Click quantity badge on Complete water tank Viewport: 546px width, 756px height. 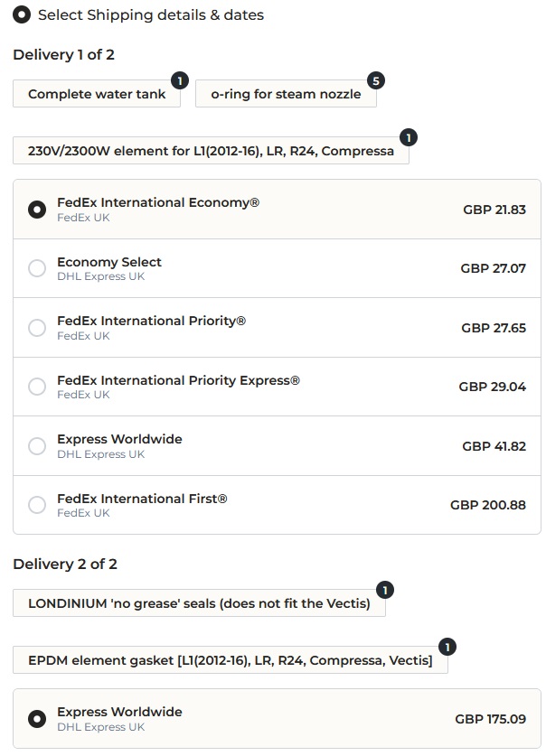click(x=180, y=81)
